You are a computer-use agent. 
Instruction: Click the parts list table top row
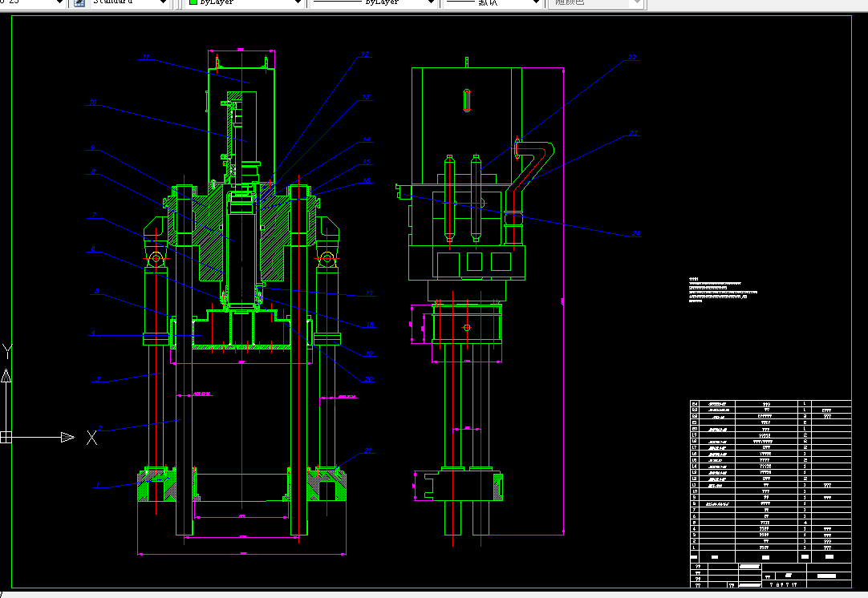[x=770, y=404]
